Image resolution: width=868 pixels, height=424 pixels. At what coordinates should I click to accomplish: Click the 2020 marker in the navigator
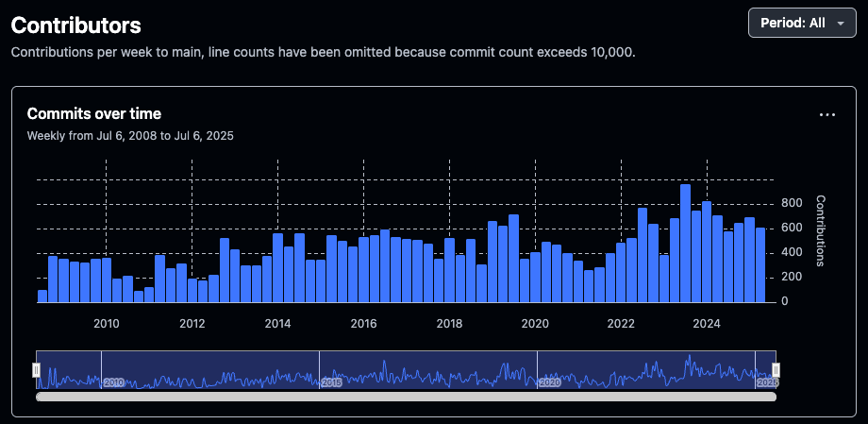tap(549, 382)
